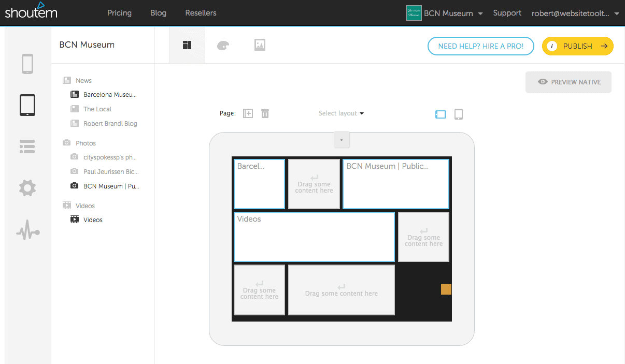Click Need Help? Hire a Pro button
This screenshot has height=364, width=625.
click(480, 46)
